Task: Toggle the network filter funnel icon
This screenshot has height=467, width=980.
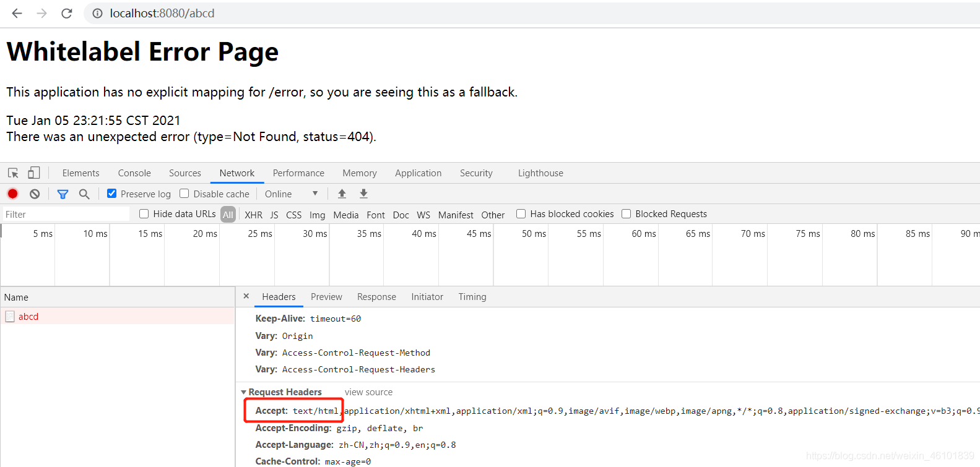Action: pos(63,194)
